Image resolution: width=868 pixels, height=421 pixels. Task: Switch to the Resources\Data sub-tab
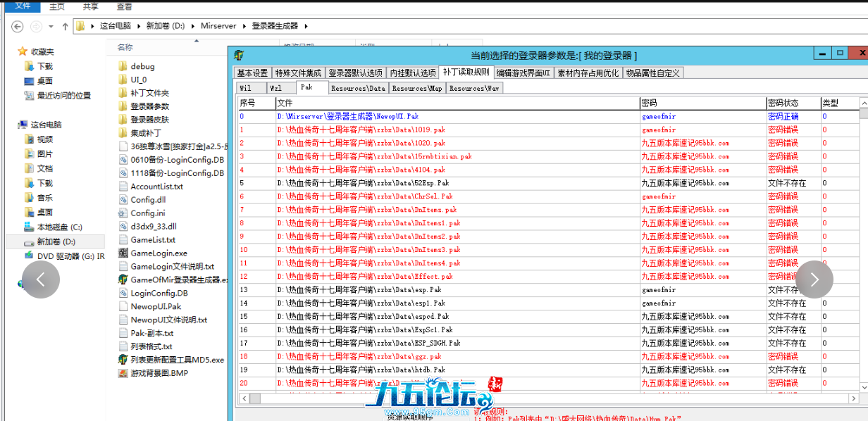pyautogui.click(x=358, y=88)
